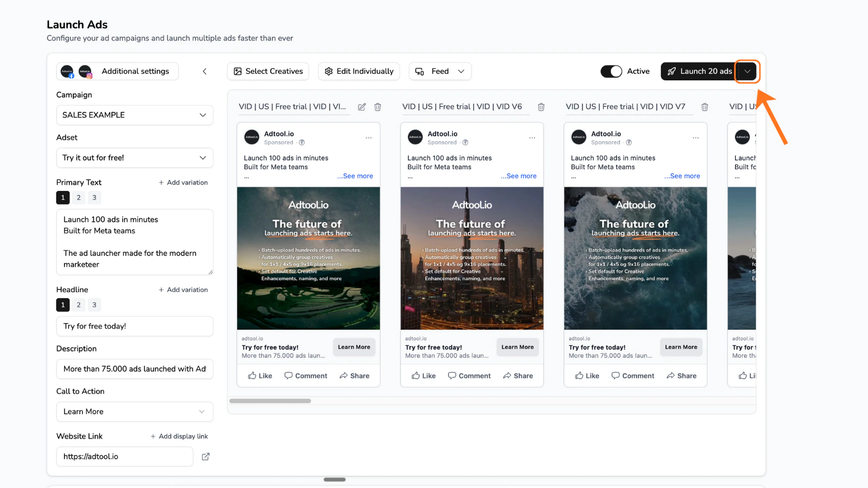The width and height of the screenshot is (868, 488).
Task: Click Learn More button on VID V6 ad
Action: 518,347
